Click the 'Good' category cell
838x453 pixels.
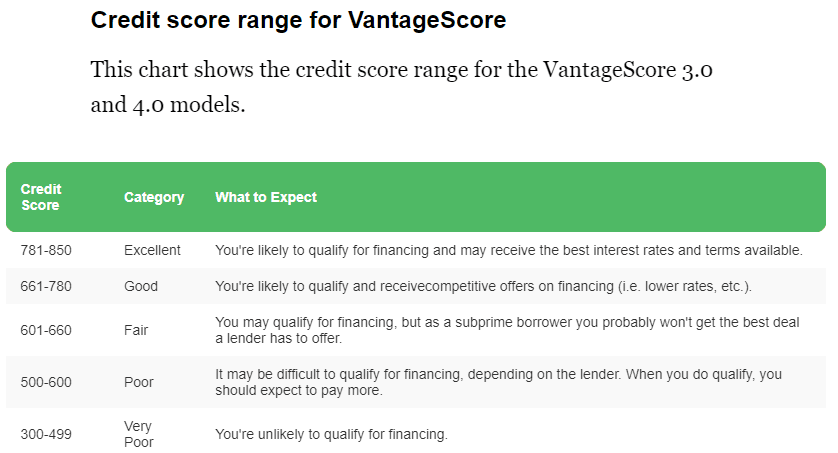[141, 286]
